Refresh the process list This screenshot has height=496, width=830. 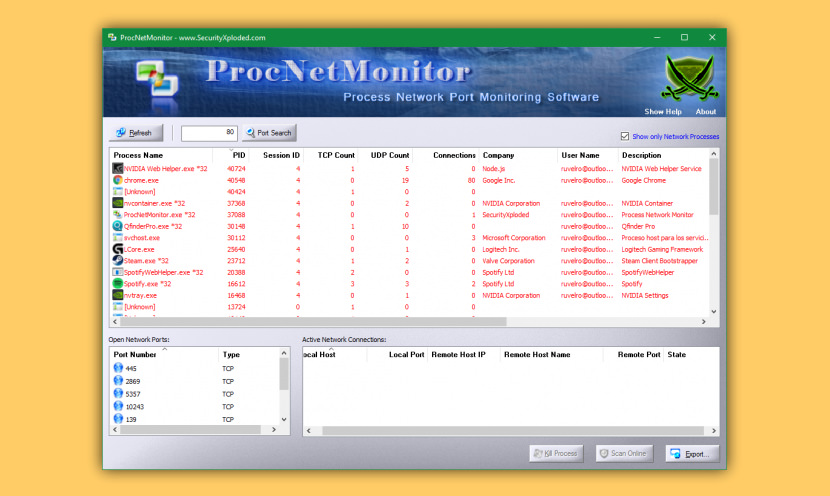tap(136, 133)
